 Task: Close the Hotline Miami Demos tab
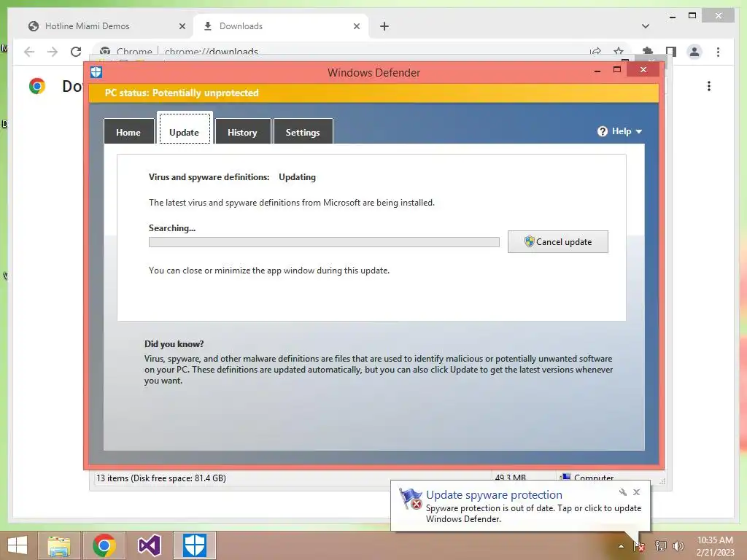click(182, 26)
